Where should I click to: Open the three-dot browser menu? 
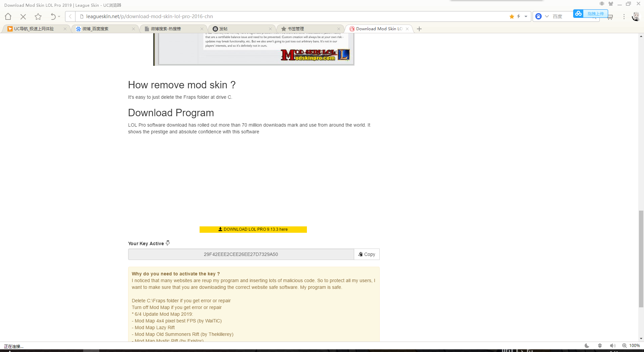(x=624, y=16)
